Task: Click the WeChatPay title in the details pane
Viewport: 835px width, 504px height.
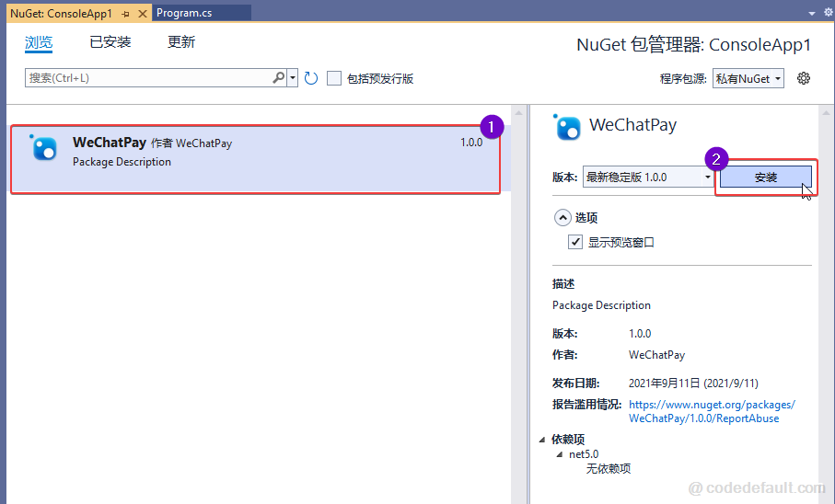Action: [632, 125]
